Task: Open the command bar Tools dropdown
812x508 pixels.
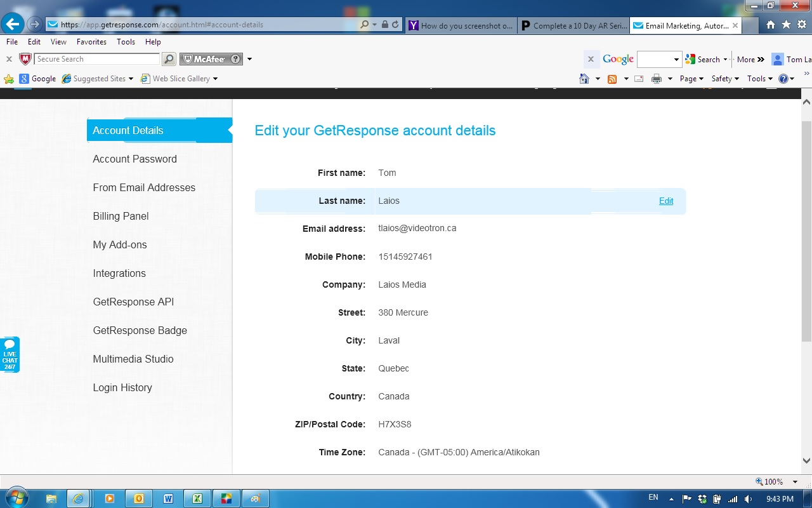Action: coord(759,79)
